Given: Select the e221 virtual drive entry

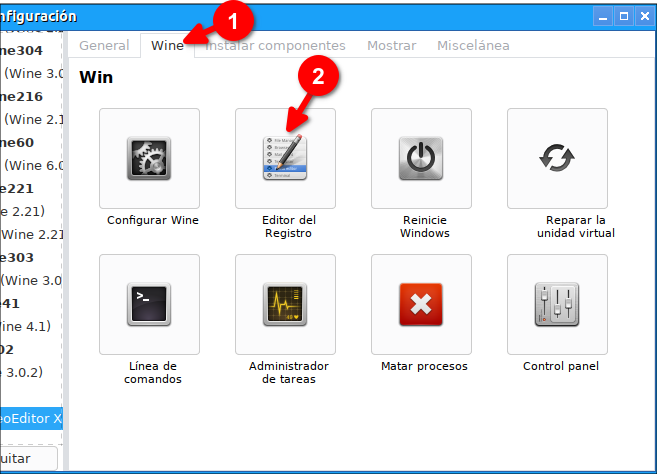Looking at the screenshot, I should (x=17, y=189).
